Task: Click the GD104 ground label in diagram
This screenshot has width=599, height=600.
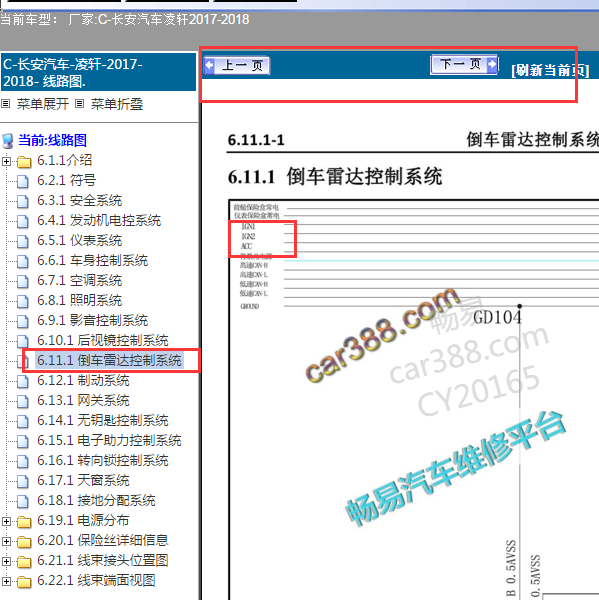Action: pos(497,317)
